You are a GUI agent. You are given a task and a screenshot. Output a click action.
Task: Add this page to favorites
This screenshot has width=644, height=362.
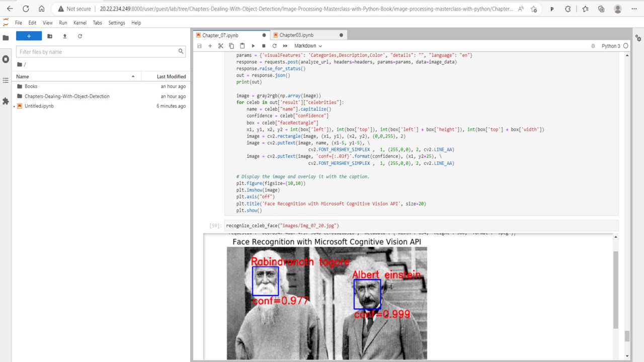pyautogui.click(x=534, y=9)
